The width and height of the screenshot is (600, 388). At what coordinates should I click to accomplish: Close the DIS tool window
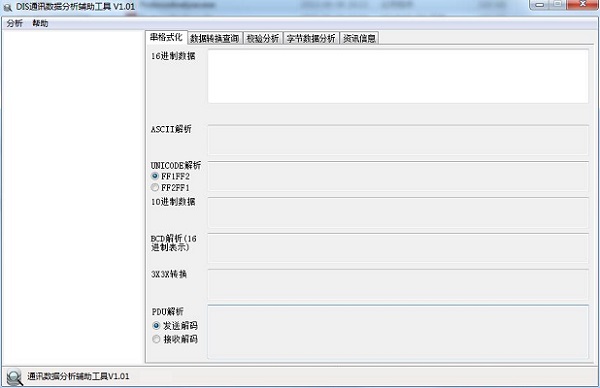582,4
